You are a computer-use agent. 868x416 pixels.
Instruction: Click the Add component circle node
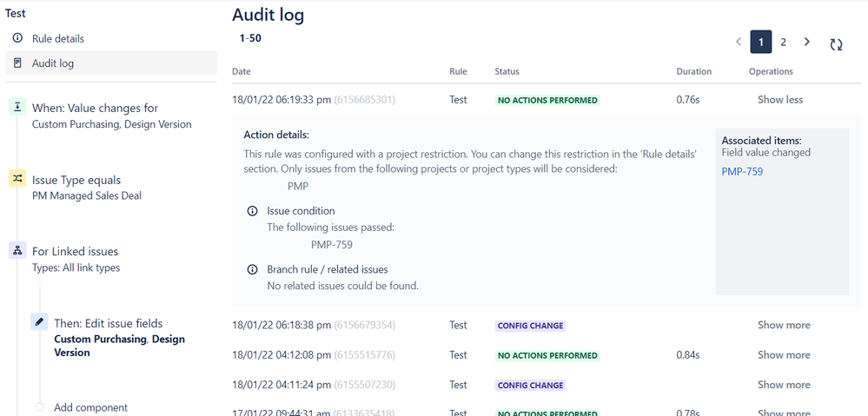click(x=39, y=406)
